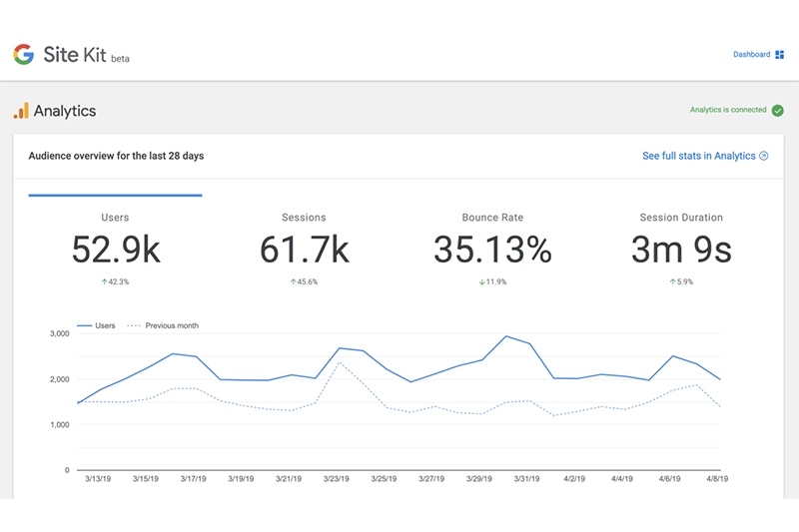
Task: Click the green connected checkmark icon
Action: (778, 111)
